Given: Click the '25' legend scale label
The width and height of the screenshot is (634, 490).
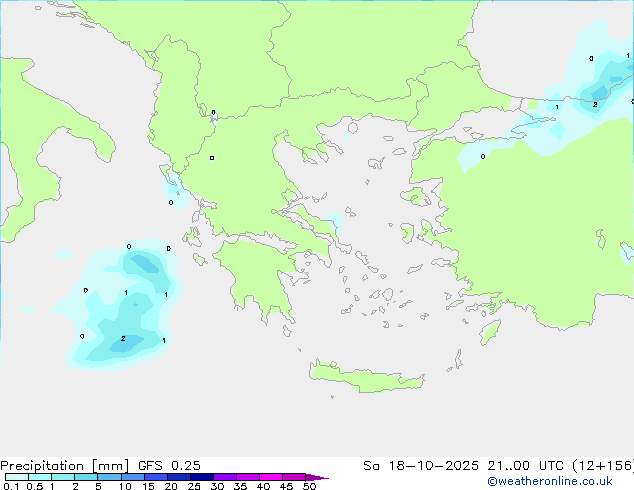Looking at the screenshot, I should click(194, 486).
